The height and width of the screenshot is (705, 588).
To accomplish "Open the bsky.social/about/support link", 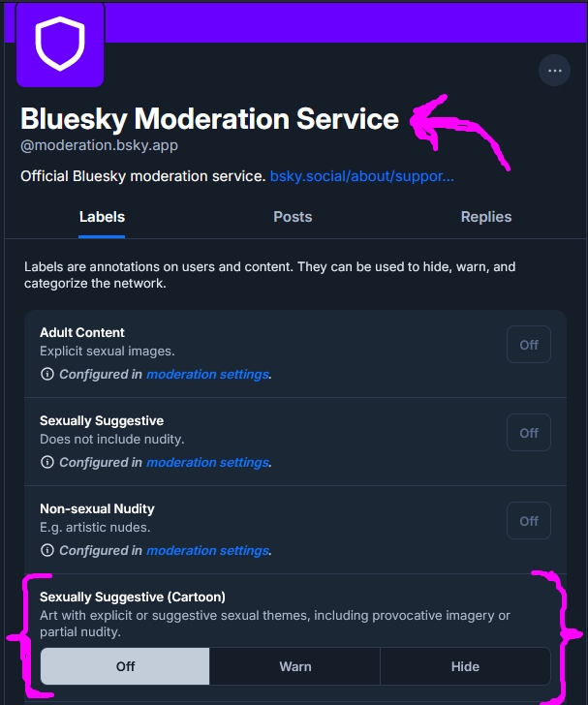I will tap(362, 176).
